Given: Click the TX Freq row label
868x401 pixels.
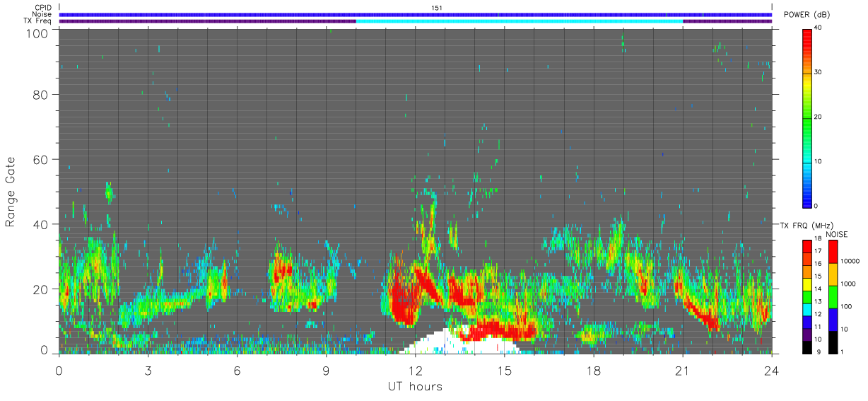Looking at the screenshot, I should coord(38,21).
